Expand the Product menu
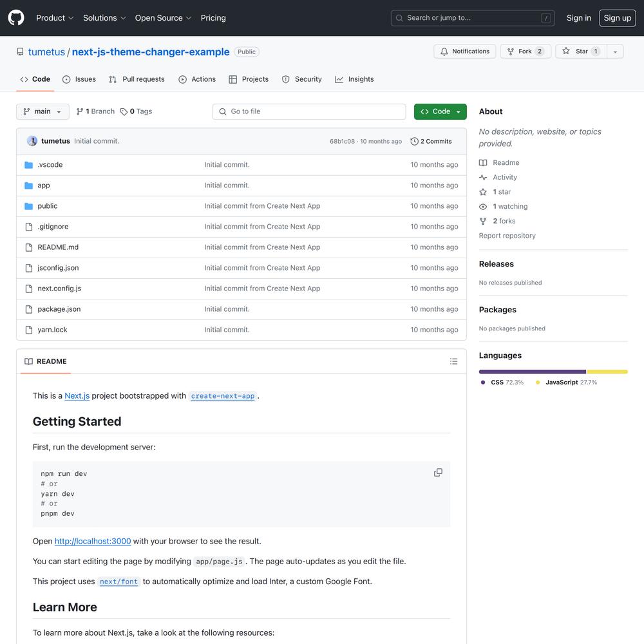This screenshot has width=644, height=644. click(x=55, y=18)
